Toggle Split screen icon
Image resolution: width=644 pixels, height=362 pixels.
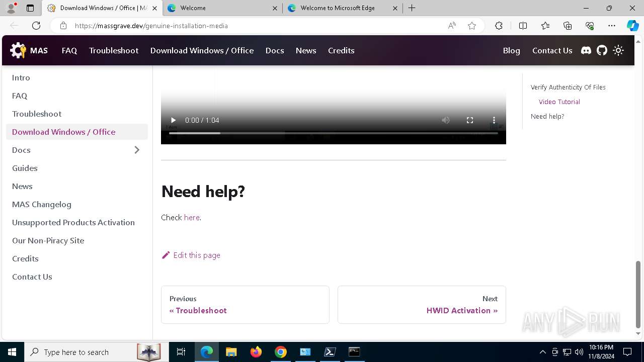click(x=523, y=26)
